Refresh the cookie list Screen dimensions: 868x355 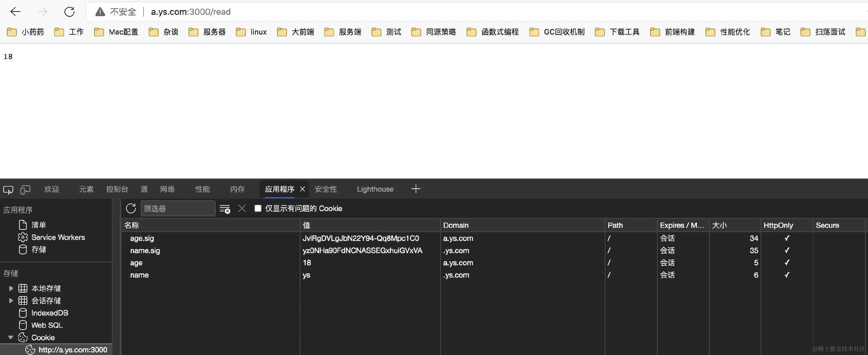tap(131, 209)
